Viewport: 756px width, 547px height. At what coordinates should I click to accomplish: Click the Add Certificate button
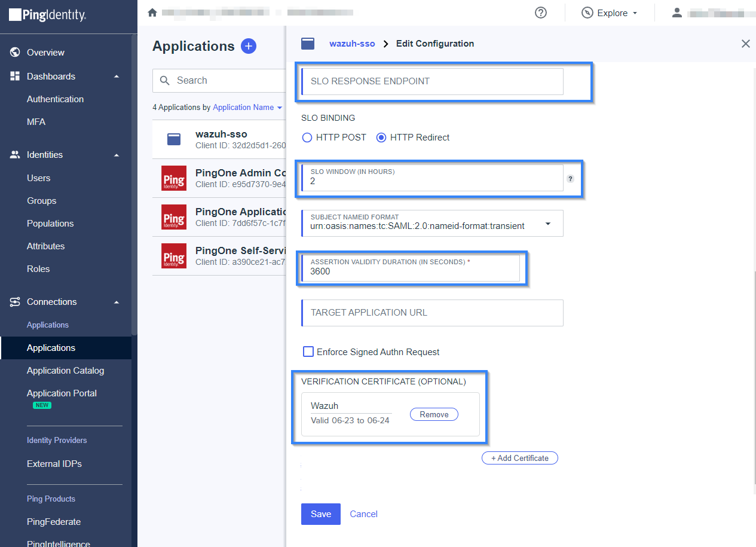tap(520, 458)
